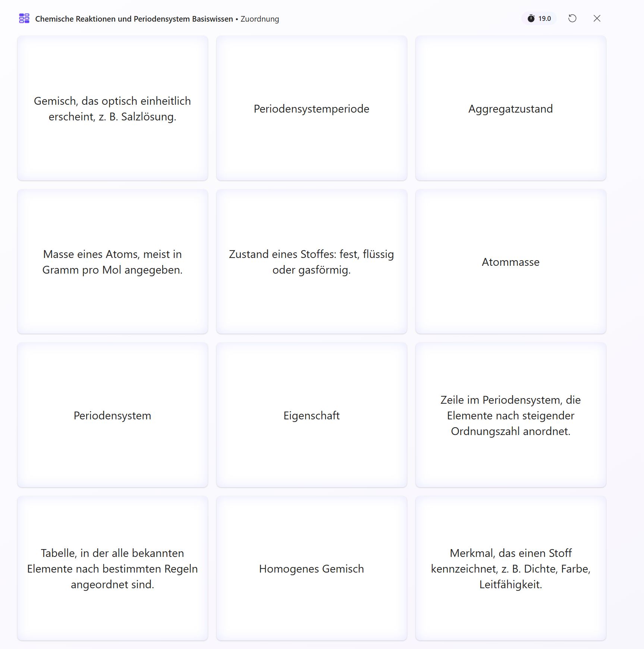The image size is (644, 649).
Task: Select the 'Eigenschaft' card
Action: coord(311,415)
